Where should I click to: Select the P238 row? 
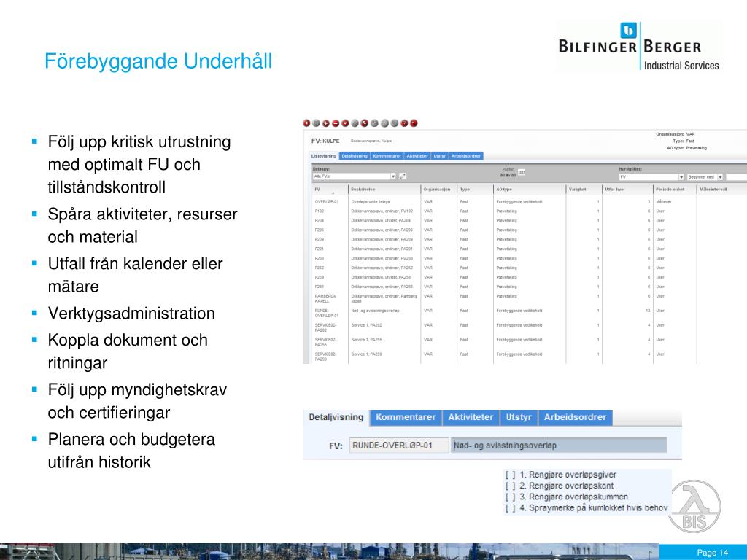click(x=529, y=258)
